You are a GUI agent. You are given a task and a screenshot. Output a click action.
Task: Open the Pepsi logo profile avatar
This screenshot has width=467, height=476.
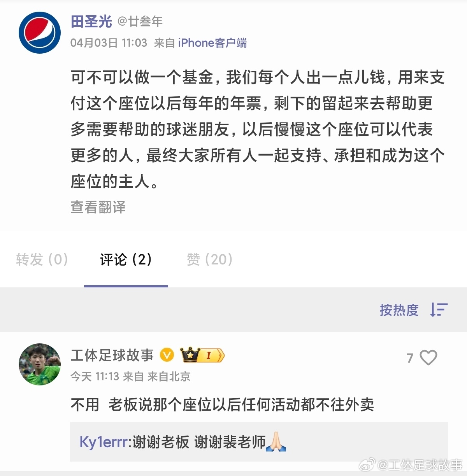[40, 33]
